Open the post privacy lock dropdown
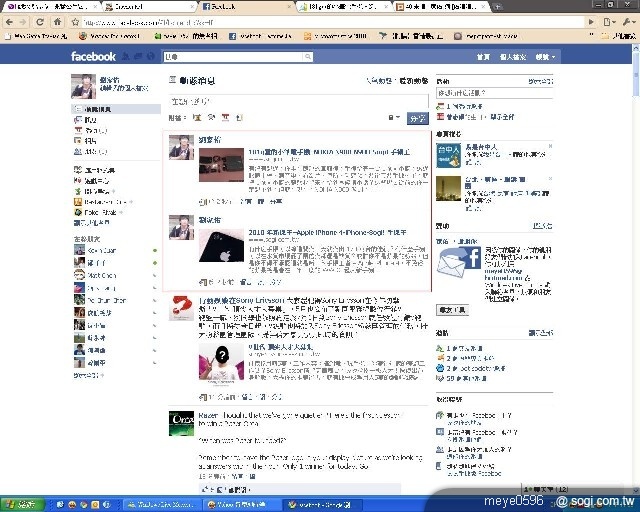Viewport: 640px width, 512px height. tap(393, 118)
